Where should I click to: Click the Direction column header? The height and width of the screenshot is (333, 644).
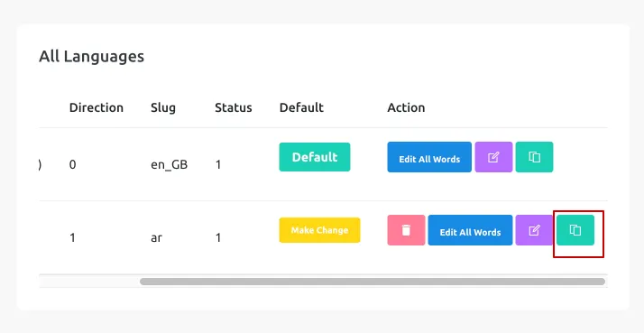97,107
